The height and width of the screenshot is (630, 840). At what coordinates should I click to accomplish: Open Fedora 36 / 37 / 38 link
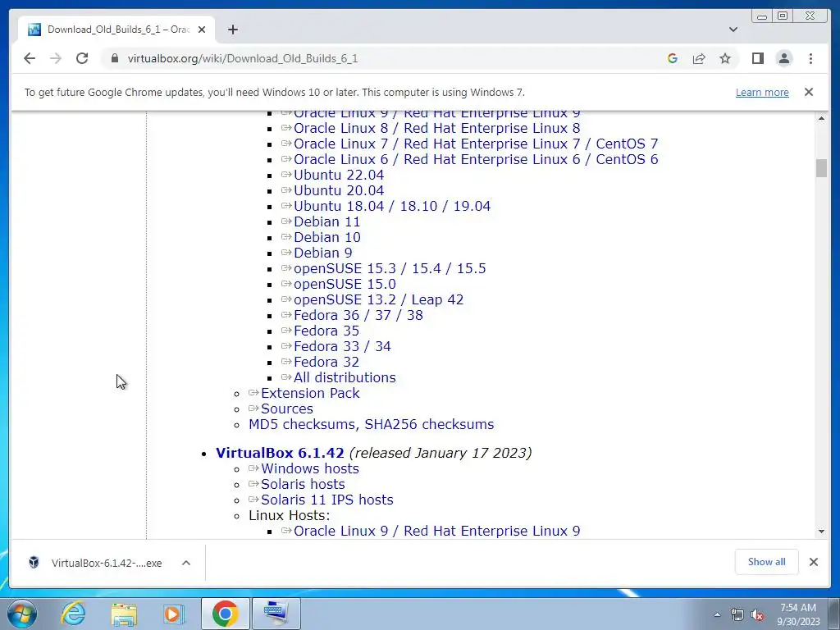tap(358, 314)
